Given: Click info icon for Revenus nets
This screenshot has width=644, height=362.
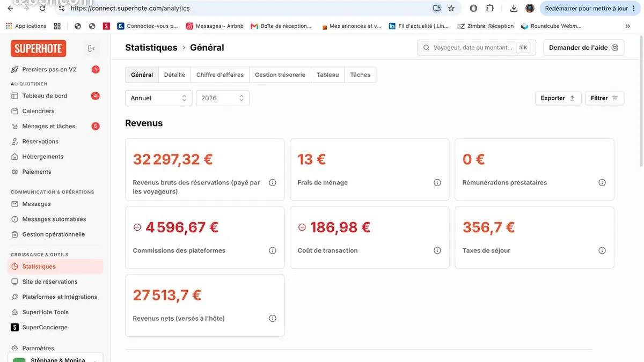Looking at the screenshot, I should coord(273,319).
